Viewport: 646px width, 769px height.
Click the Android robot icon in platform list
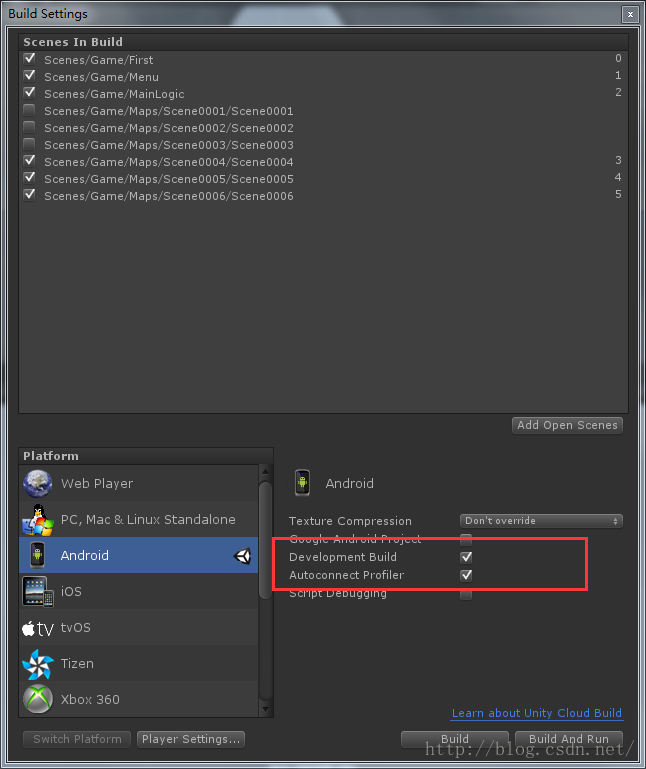pos(37,555)
